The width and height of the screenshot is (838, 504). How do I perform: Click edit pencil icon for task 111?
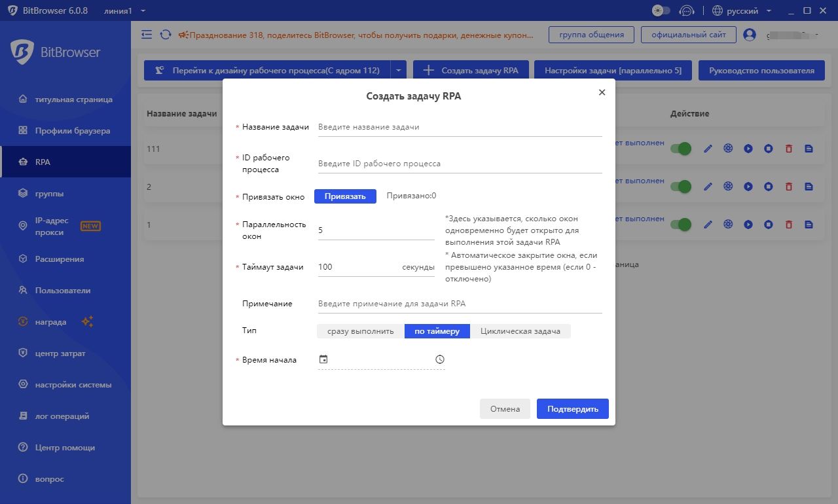point(708,149)
